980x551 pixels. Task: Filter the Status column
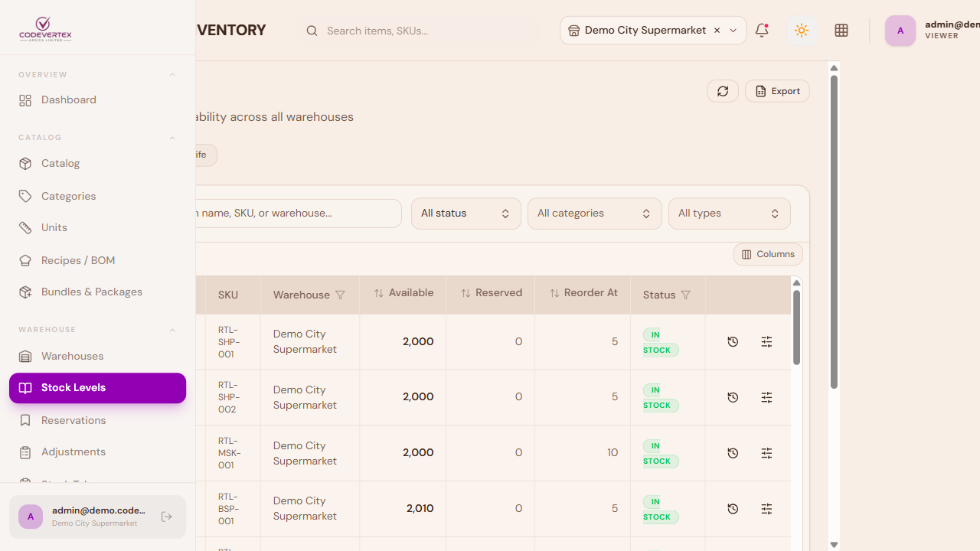[x=686, y=295]
